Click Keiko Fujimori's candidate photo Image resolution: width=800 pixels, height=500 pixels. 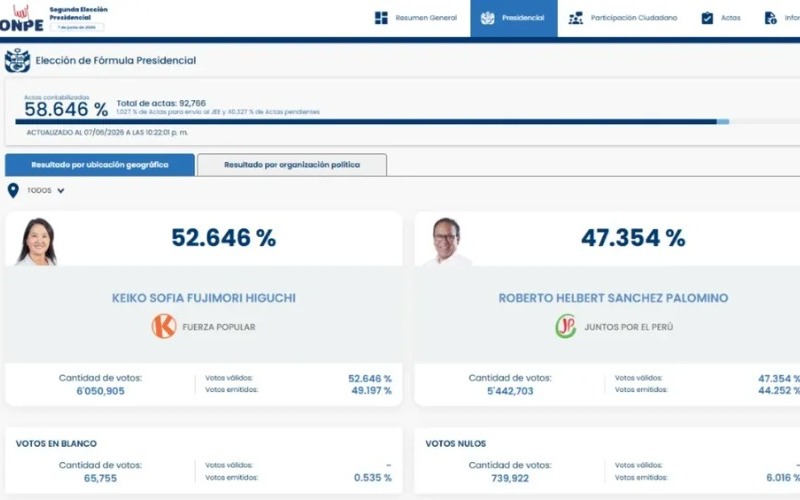point(36,241)
